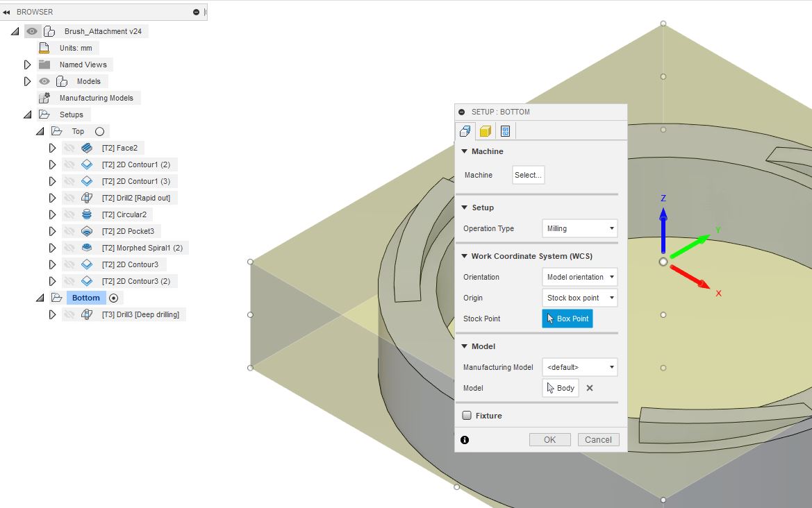Toggle visibility of Drill2 [Rapid out]
The width and height of the screenshot is (812, 508).
(69, 198)
